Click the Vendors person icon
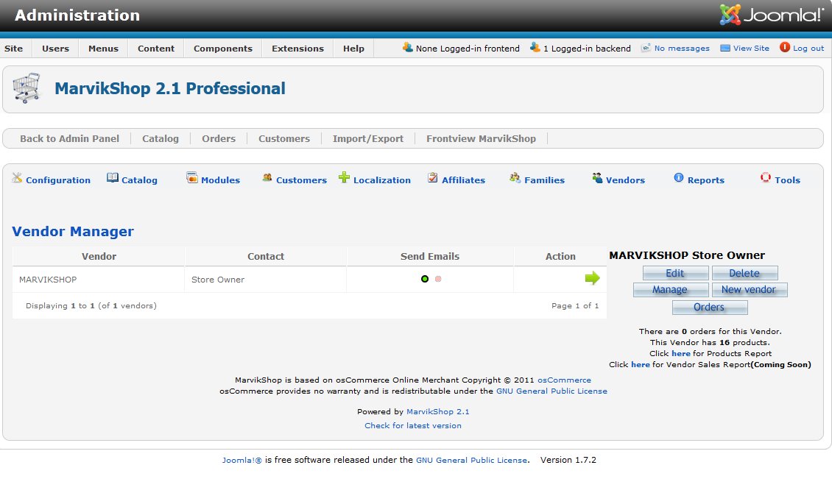 click(597, 177)
